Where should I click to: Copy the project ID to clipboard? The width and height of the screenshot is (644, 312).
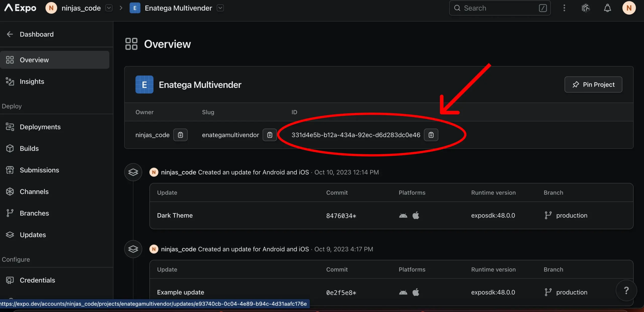point(431,135)
